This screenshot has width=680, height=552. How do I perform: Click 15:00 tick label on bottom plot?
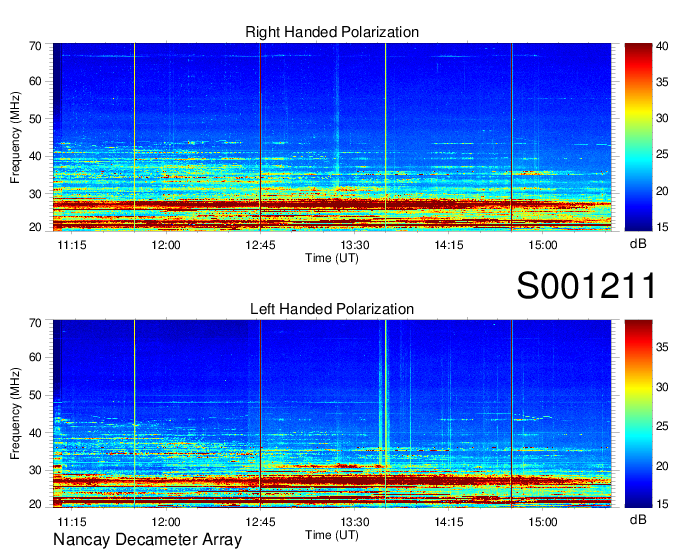[x=543, y=522]
